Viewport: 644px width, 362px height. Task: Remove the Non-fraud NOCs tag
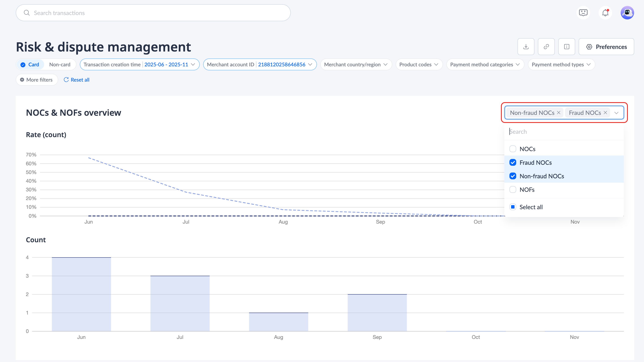click(x=558, y=113)
